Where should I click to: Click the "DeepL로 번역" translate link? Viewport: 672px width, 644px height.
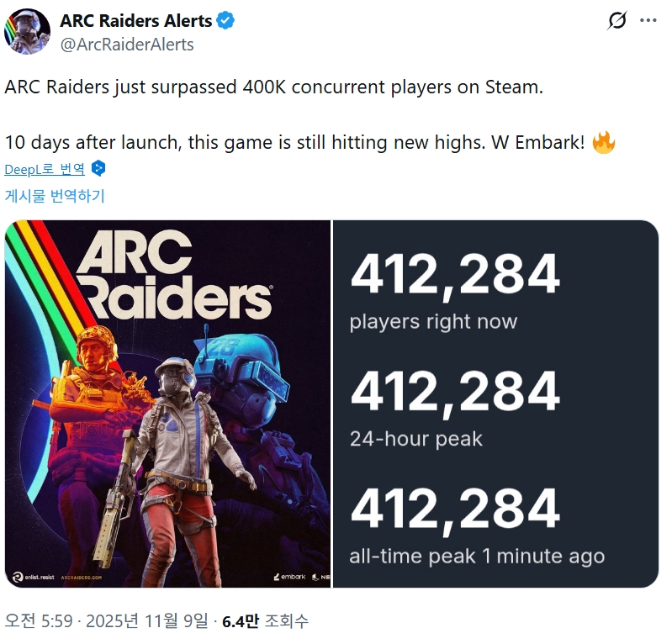[x=45, y=169]
